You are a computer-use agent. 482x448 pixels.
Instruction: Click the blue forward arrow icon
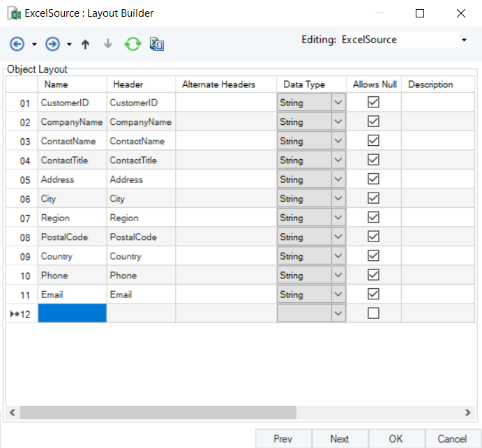52,44
